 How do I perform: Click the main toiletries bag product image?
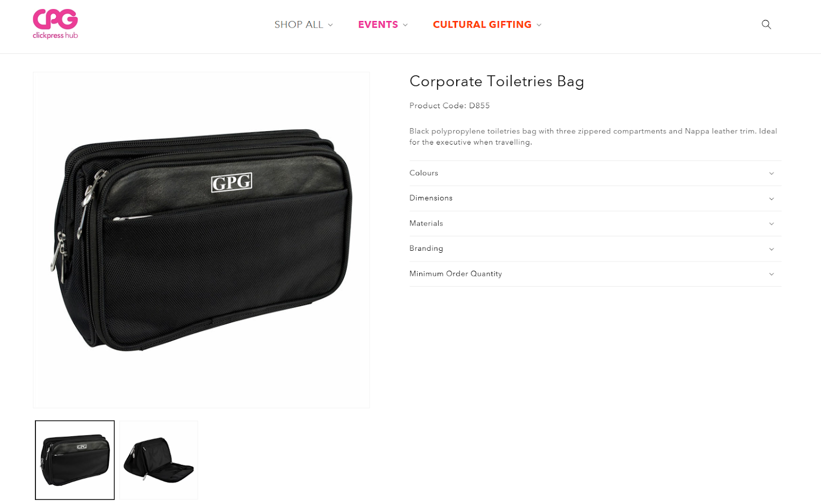coord(201,240)
